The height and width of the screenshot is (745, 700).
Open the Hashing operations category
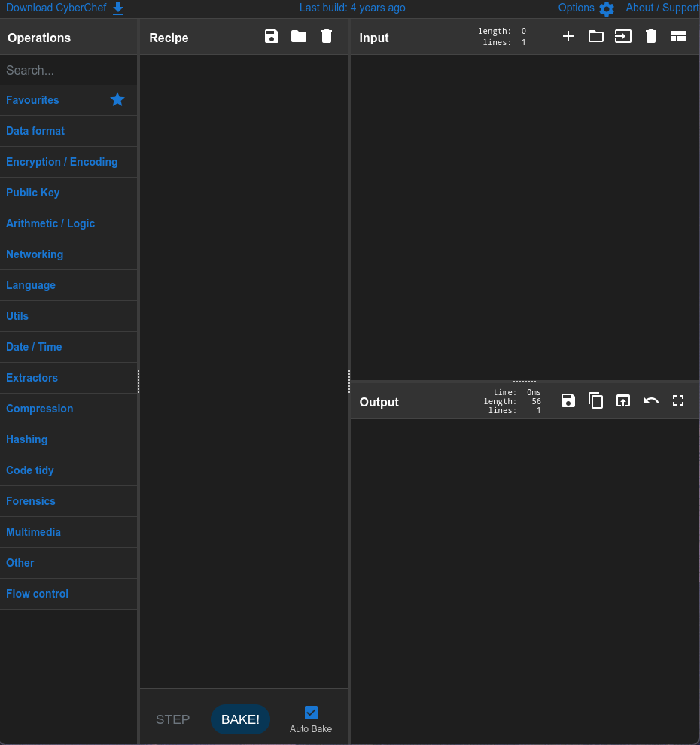coord(26,439)
